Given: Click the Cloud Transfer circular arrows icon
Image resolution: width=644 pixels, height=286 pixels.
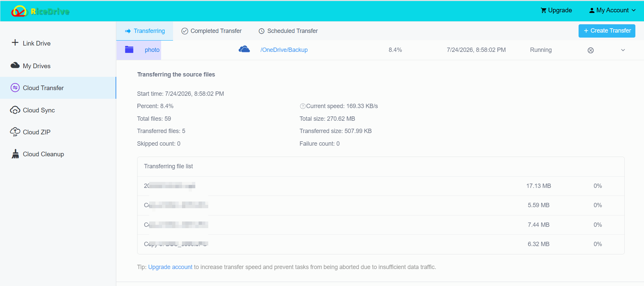Looking at the screenshot, I should tap(15, 87).
